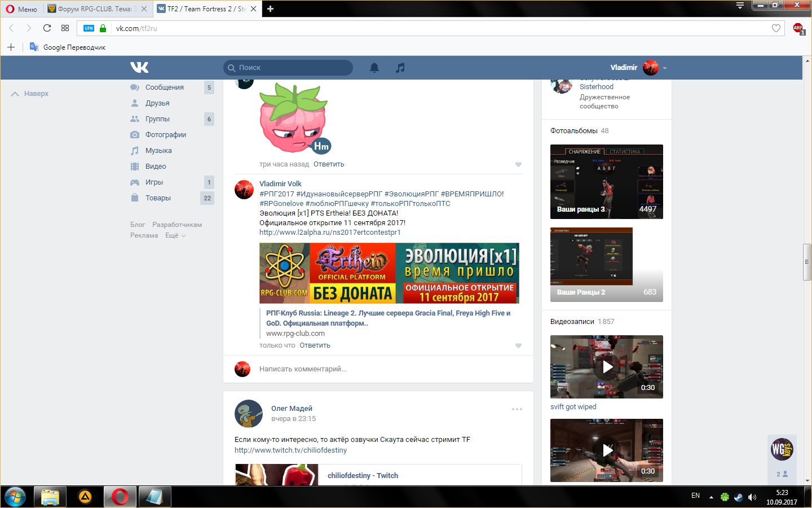Click the Группы groups icon in sidebar

click(135, 119)
